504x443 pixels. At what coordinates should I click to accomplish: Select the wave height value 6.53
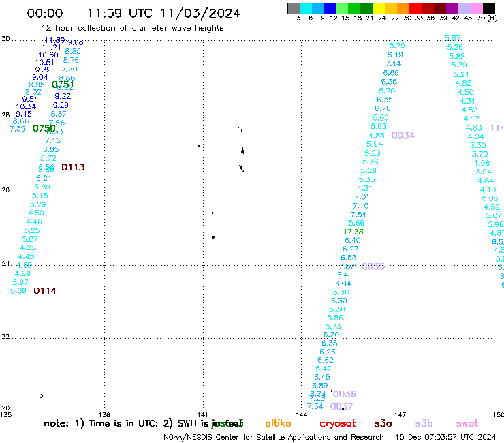tap(349, 258)
